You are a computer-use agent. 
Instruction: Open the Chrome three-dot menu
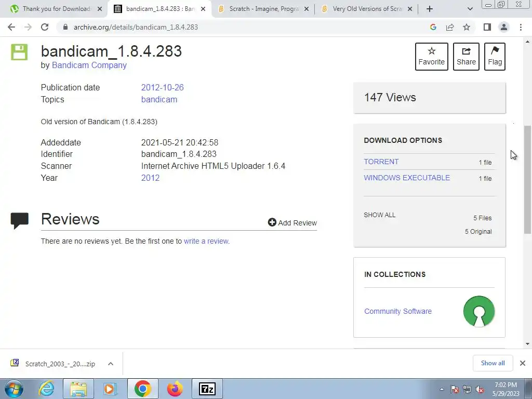521,27
